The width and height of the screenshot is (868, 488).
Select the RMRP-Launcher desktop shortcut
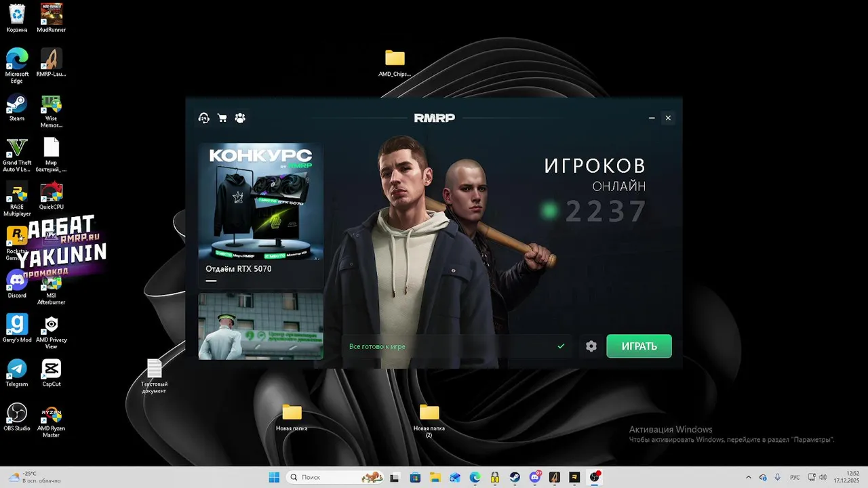pos(52,62)
